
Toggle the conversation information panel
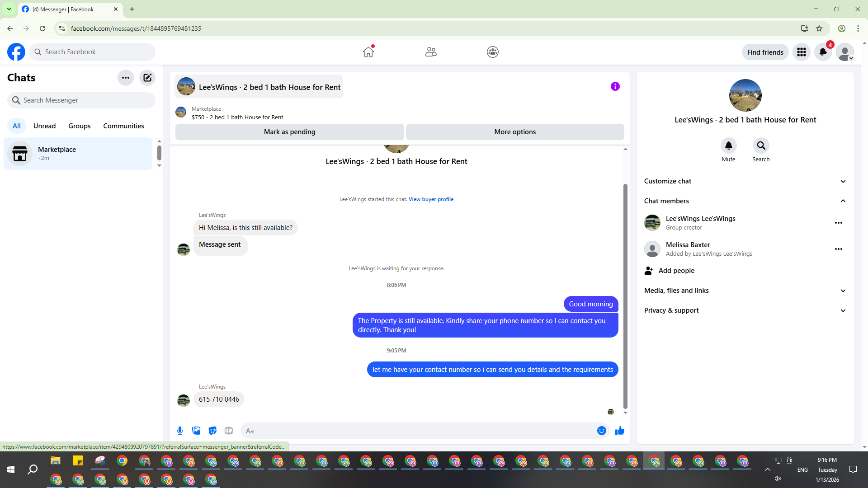tap(615, 86)
